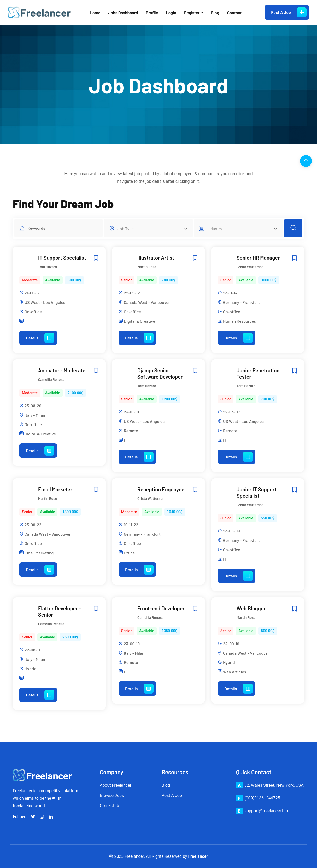
Task: Click the search magnifier button
Action: click(x=293, y=228)
